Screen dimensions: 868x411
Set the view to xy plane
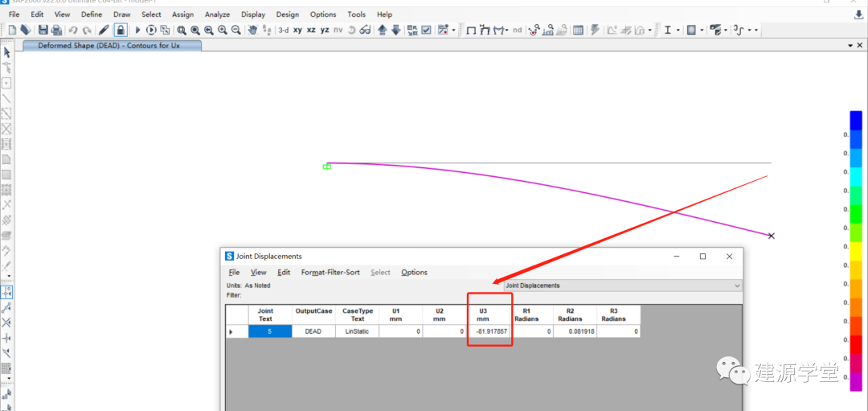pos(298,30)
